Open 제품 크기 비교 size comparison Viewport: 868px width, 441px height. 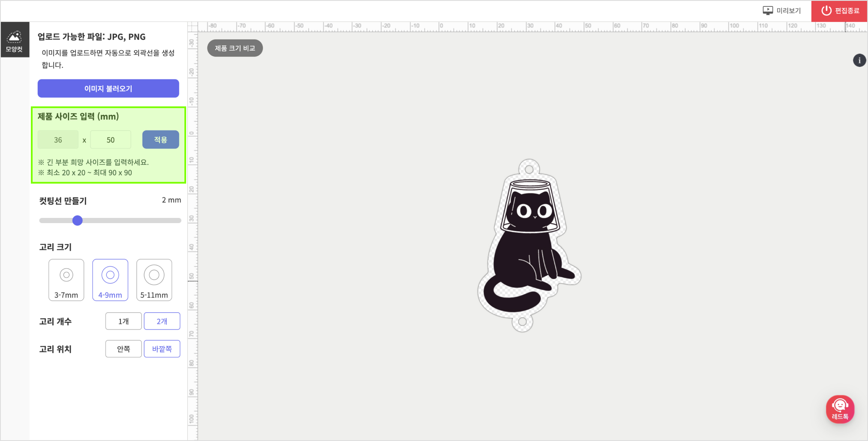point(235,48)
